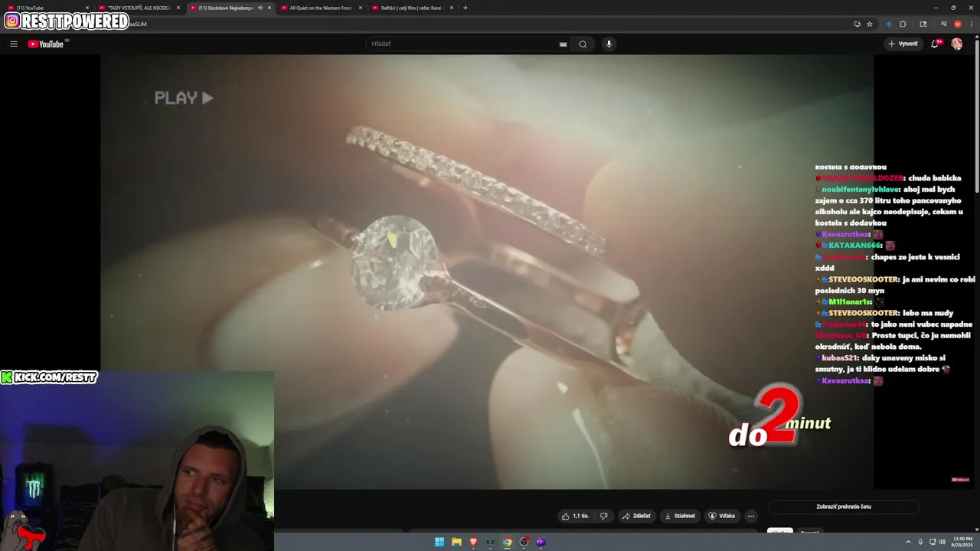Viewport: 980px width, 551px height.
Task: Open clock showing 11:50 PM
Action: [x=962, y=542]
